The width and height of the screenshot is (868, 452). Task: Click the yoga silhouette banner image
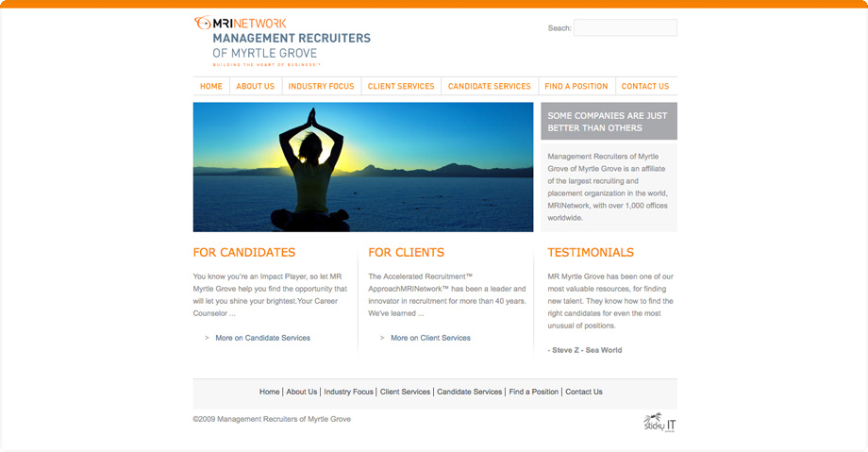pos(363,167)
